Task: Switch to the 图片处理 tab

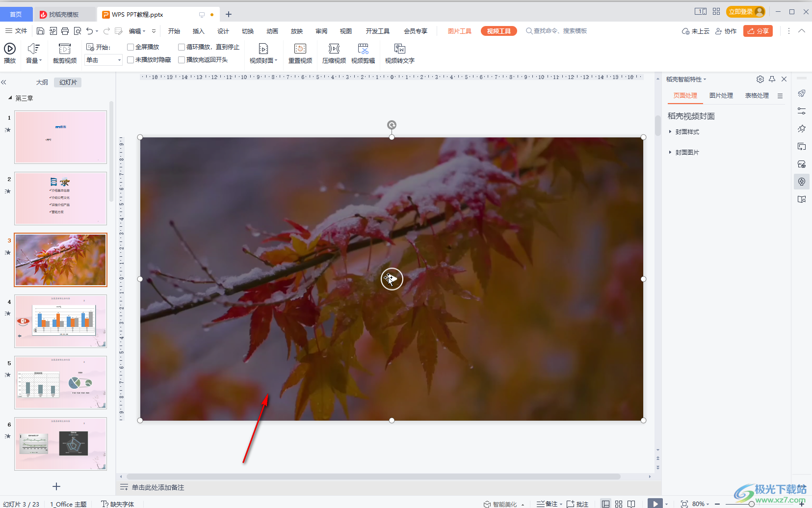Action: point(721,95)
